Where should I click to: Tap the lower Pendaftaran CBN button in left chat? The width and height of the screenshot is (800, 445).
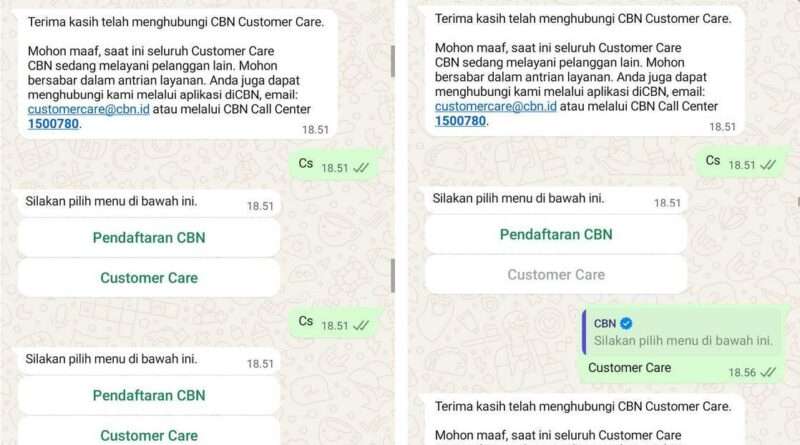149,395
